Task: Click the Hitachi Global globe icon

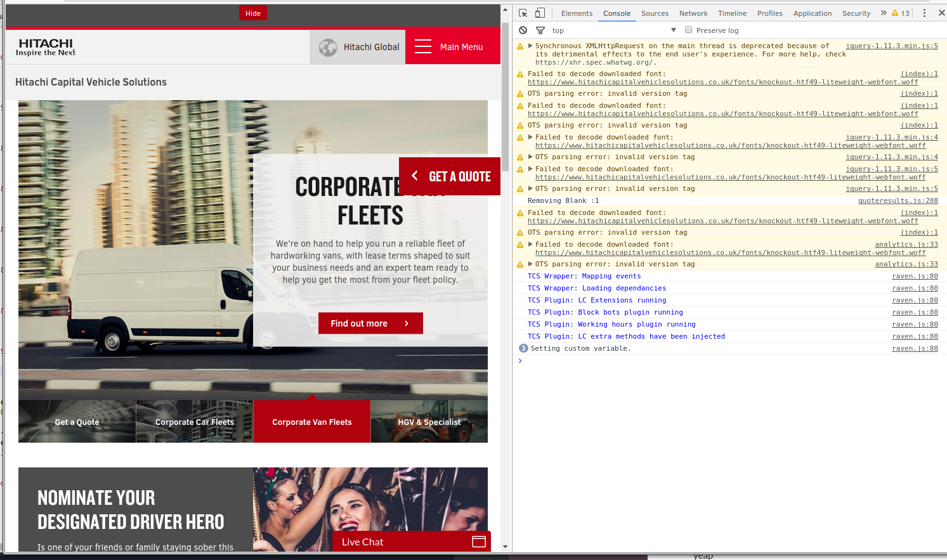Action: coord(328,47)
